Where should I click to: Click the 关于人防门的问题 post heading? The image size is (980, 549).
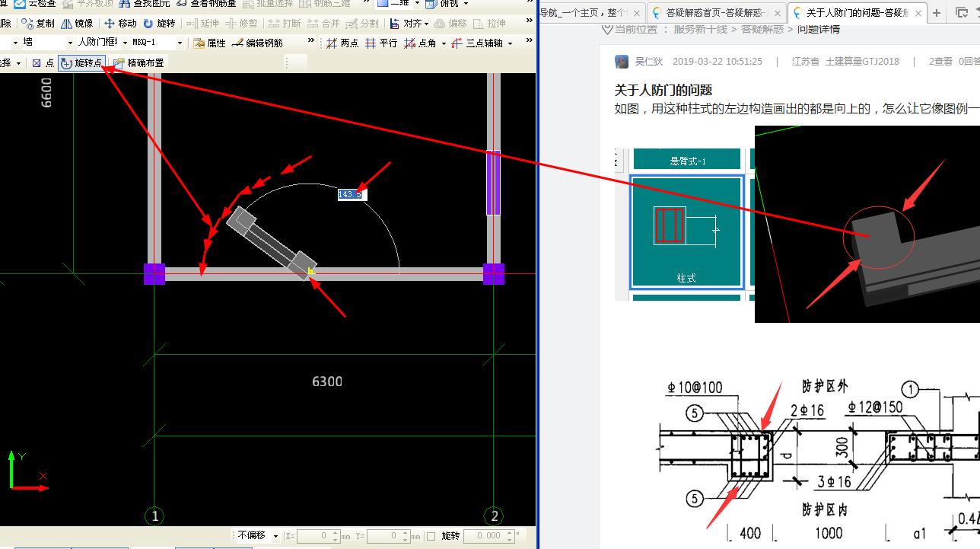[x=663, y=90]
